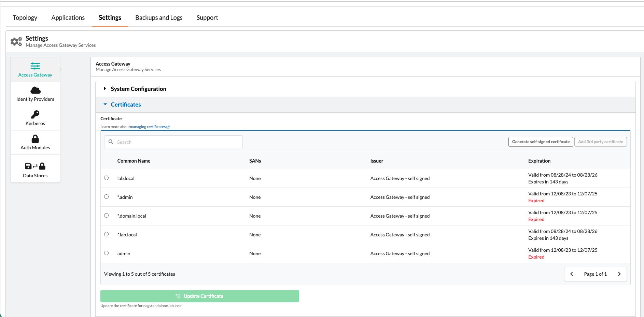
Task: Select the Auth Modules padlock icon
Action: pyautogui.click(x=35, y=139)
